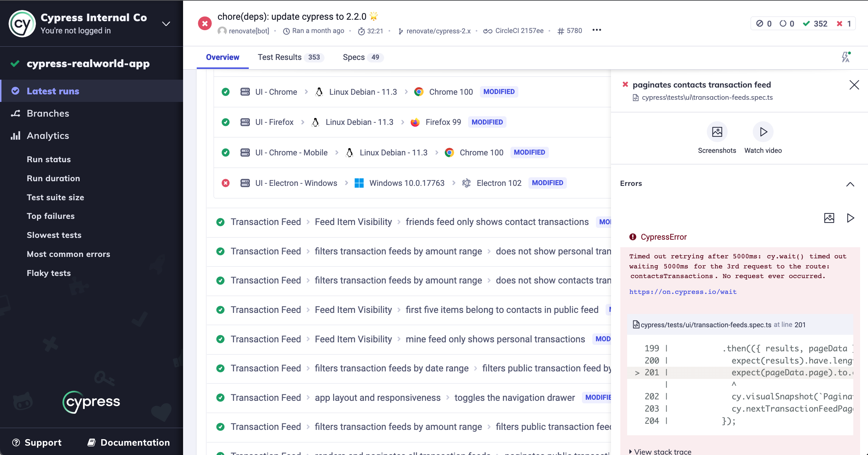Select Flaky tests in Analytics menu
This screenshot has width=868, height=455.
(49, 273)
